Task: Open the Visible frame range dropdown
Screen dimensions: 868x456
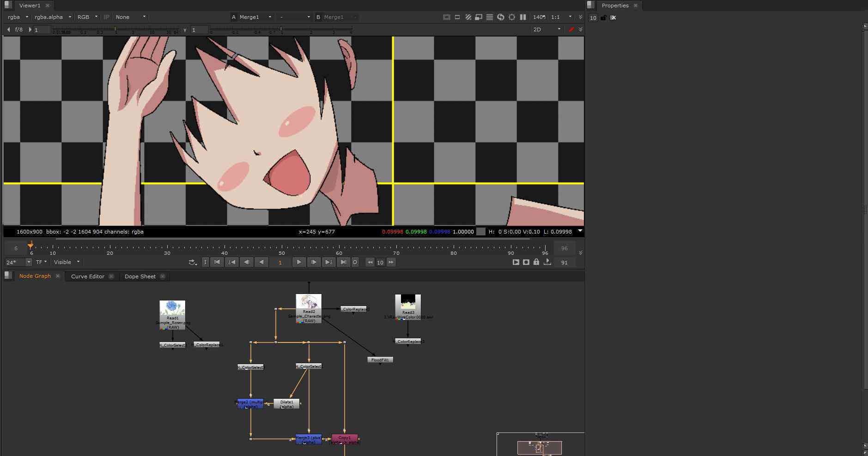Action: tap(67, 262)
